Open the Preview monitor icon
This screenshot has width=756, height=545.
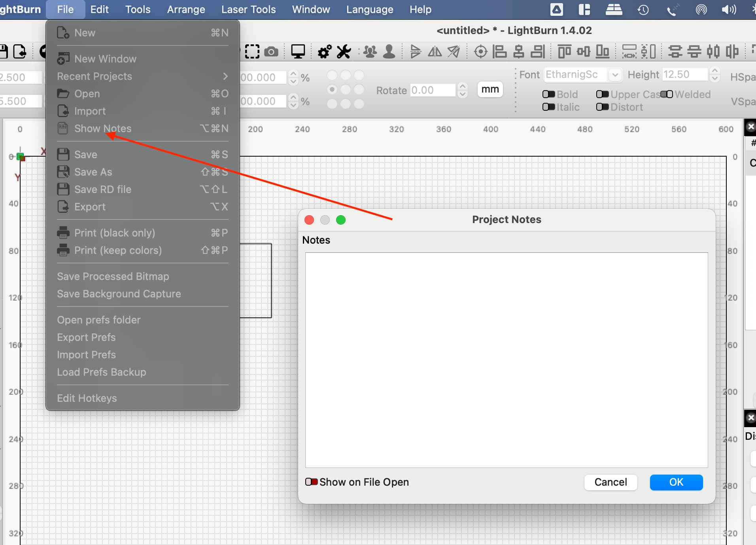[298, 52]
